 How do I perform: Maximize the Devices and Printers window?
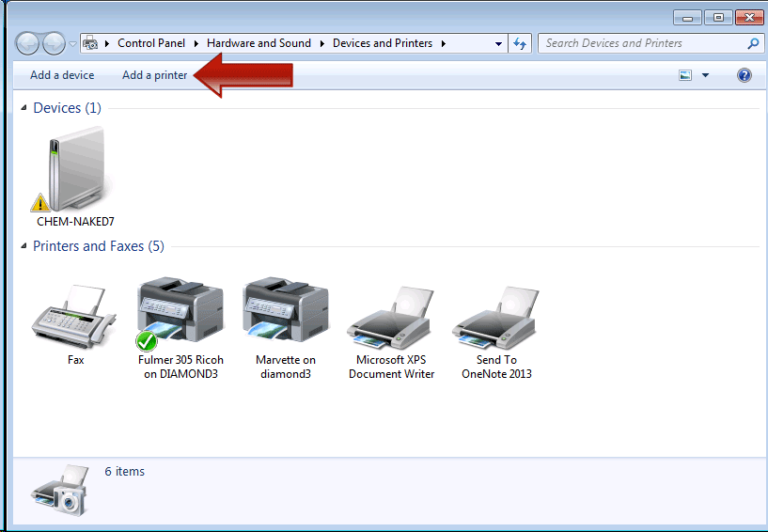[718, 18]
